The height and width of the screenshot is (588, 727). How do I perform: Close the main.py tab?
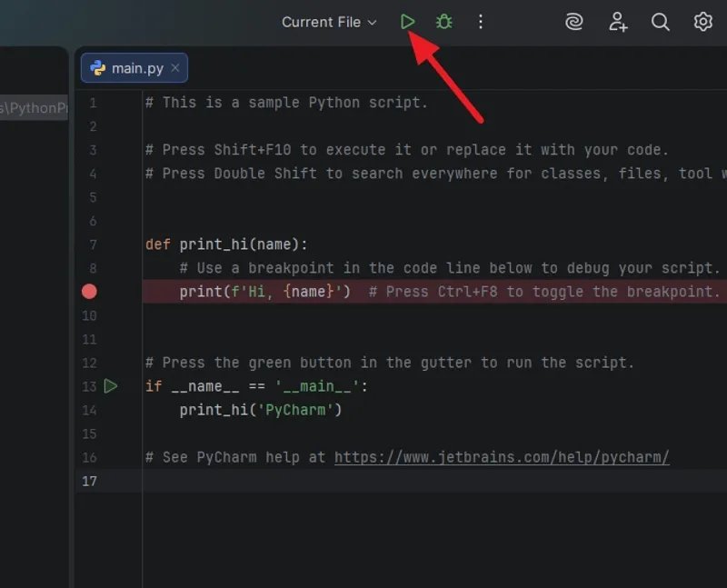(175, 67)
